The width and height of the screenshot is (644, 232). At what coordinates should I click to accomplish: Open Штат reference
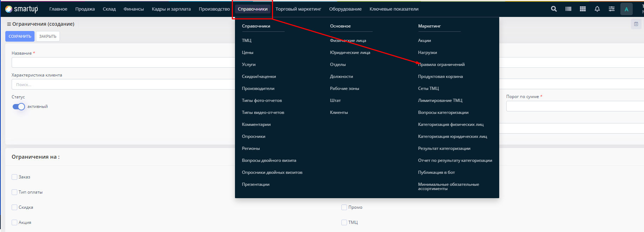pyautogui.click(x=335, y=100)
